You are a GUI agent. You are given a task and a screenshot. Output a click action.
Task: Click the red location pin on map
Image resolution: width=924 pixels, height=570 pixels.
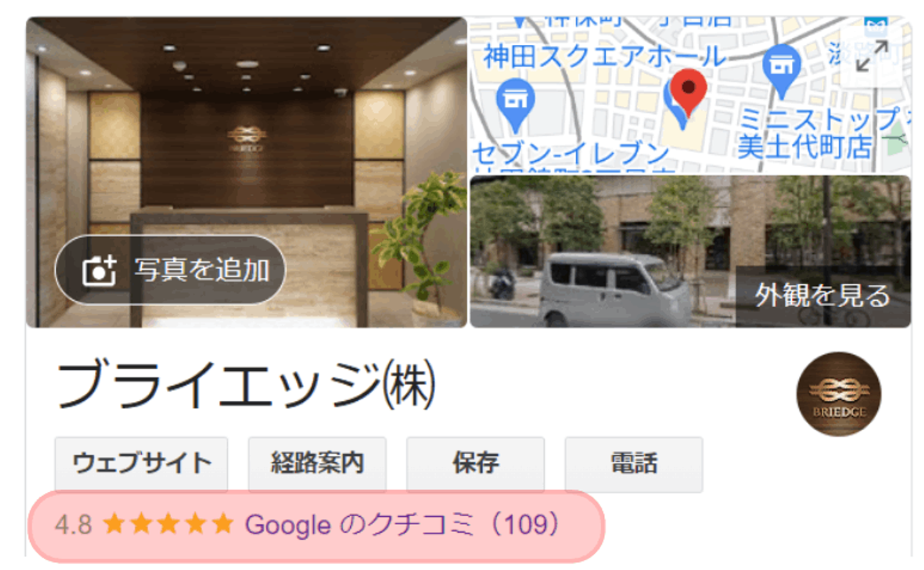pos(688,94)
